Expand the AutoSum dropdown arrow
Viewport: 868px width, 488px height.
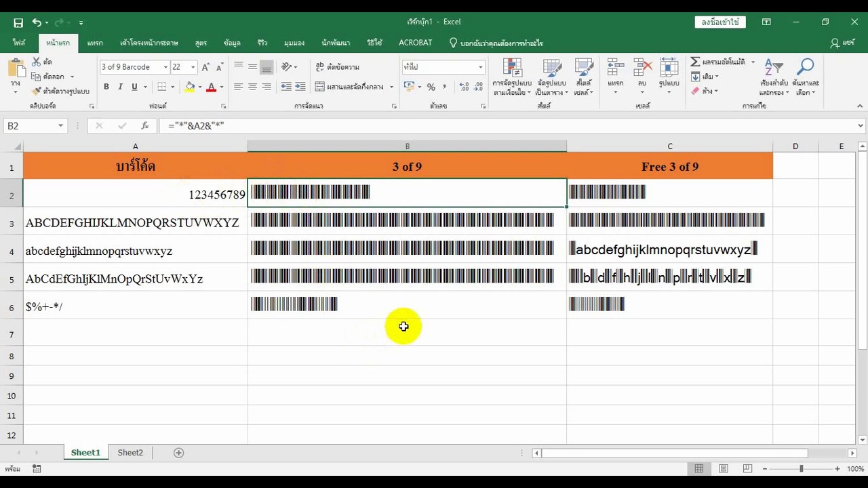point(752,62)
